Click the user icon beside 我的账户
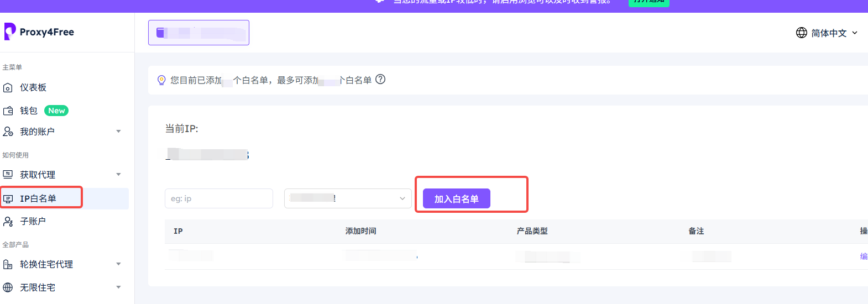 [x=8, y=132]
